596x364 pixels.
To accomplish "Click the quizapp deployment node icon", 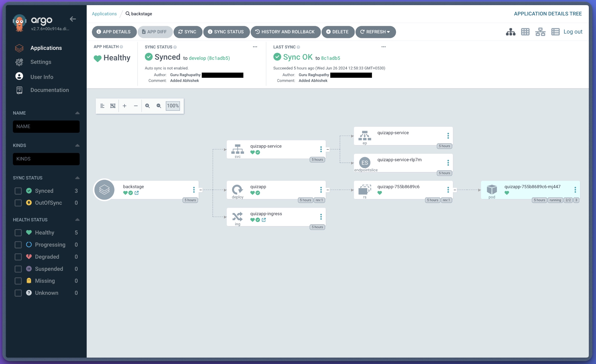I will coord(237,189).
